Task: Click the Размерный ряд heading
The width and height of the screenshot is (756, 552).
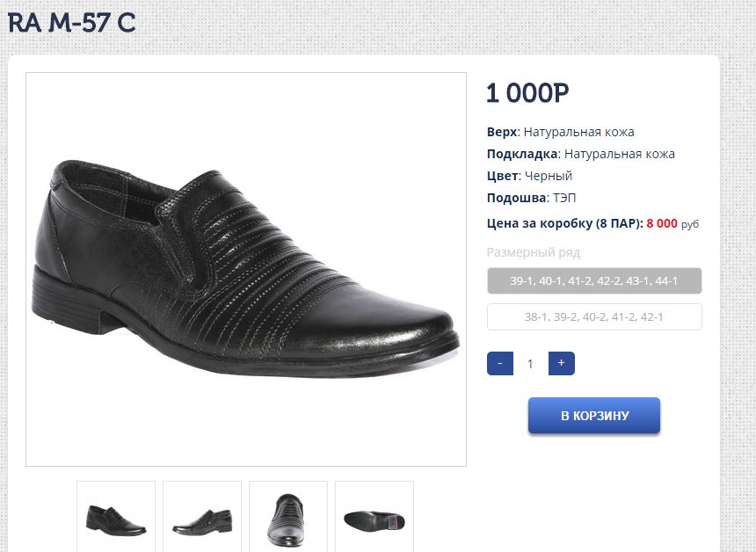Action: 534,252
